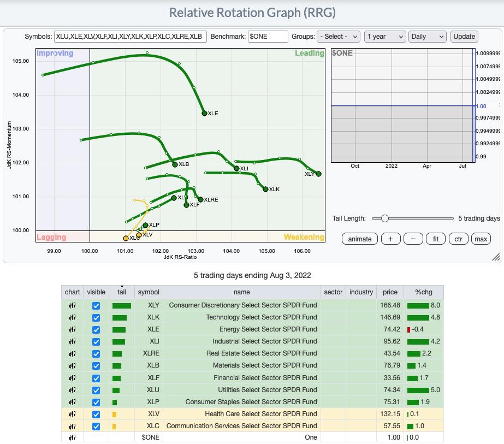
Task: Start the animate button
Action: click(360, 239)
